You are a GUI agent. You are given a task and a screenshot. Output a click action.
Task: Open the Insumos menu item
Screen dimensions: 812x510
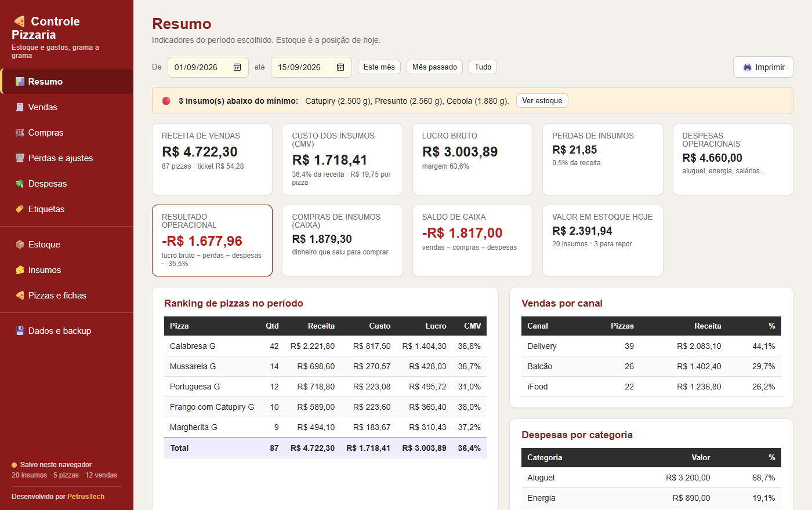[67, 270]
